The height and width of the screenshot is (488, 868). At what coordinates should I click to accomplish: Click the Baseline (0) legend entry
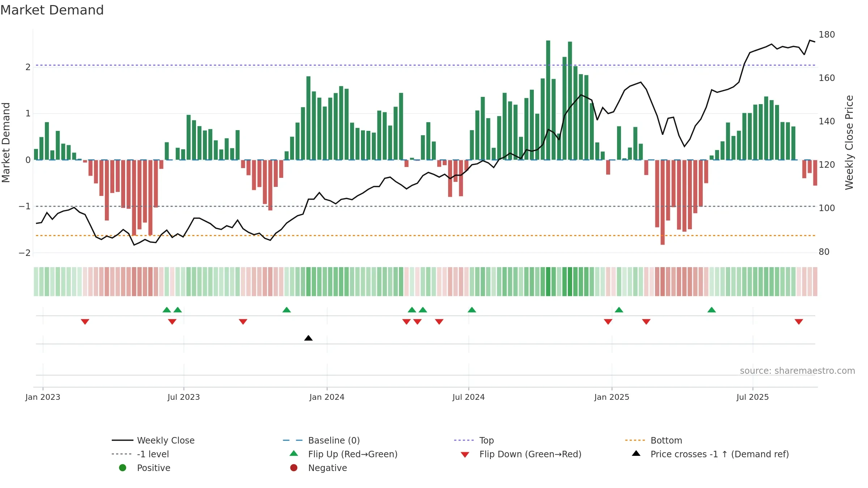coord(321,440)
